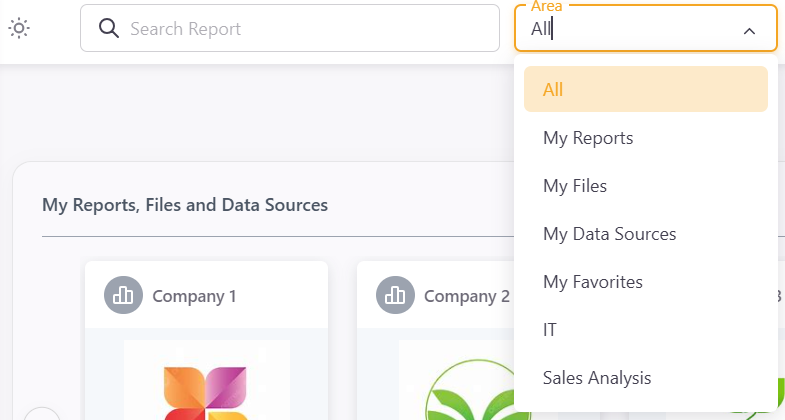Open the Company 1 report title

[x=194, y=296]
